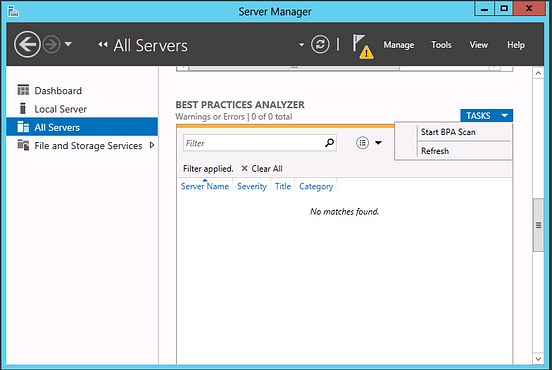
Task: Click the criteria list icon button
Action: tap(362, 143)
